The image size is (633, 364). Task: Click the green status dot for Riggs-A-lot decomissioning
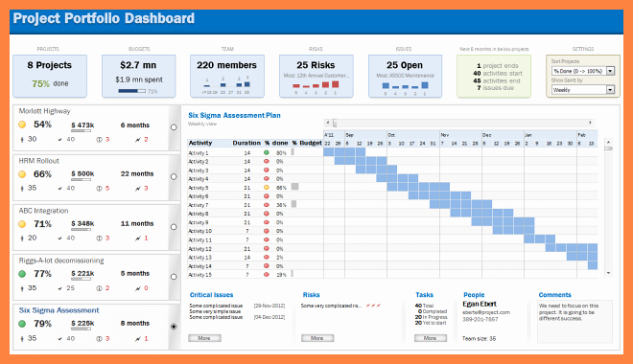pyautogui.click(x=22, y=274)
